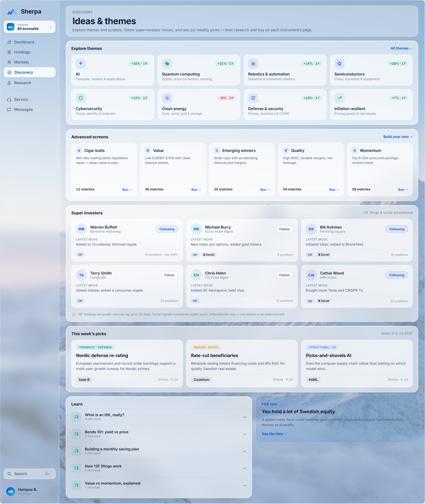
Task: Click the Cigar butts 'a' badge
Action: (79, 150)
